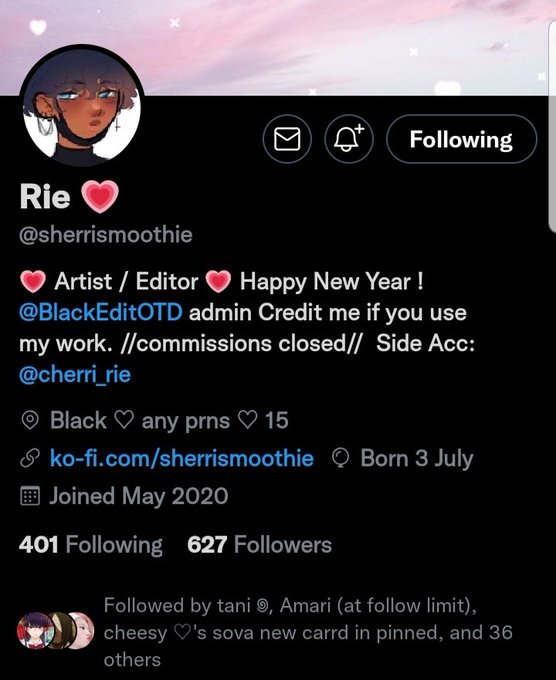
Task: Click the link chain icon beside ko-fi
Action: pyautogui.click(x=30, y=459)
